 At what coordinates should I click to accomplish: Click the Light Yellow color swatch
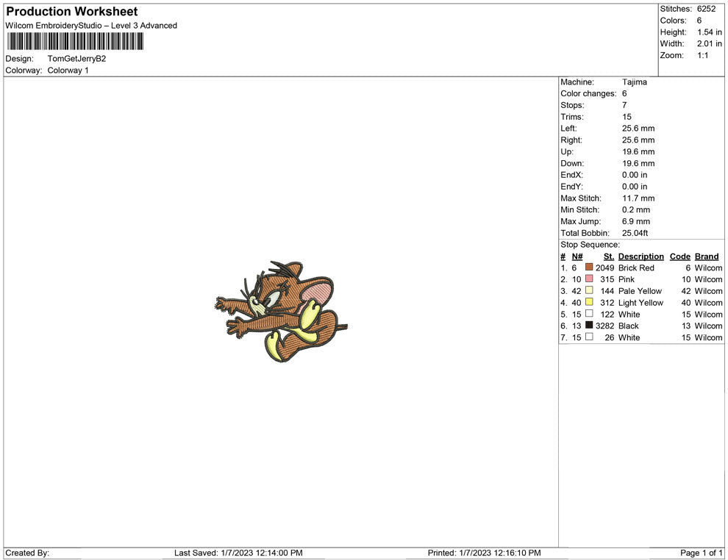[x=589, y=302]
